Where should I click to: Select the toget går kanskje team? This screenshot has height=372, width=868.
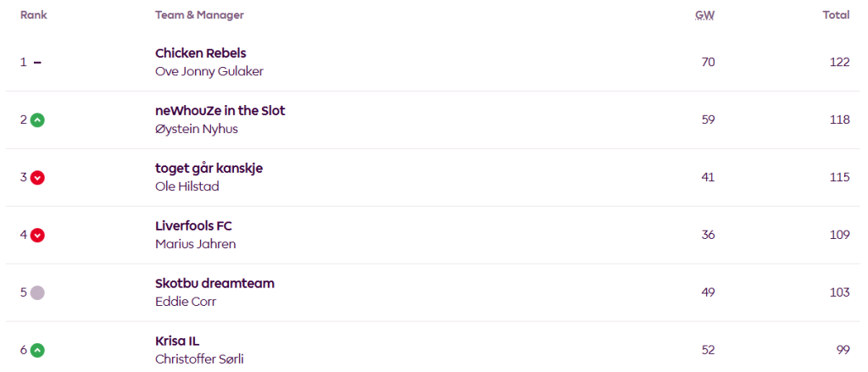(x=209, y=169)
